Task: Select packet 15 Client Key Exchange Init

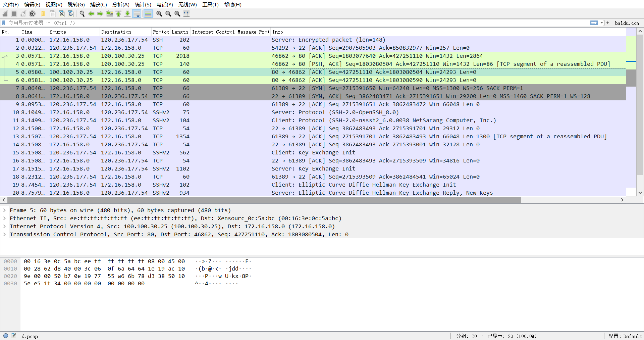Action: 313,152
